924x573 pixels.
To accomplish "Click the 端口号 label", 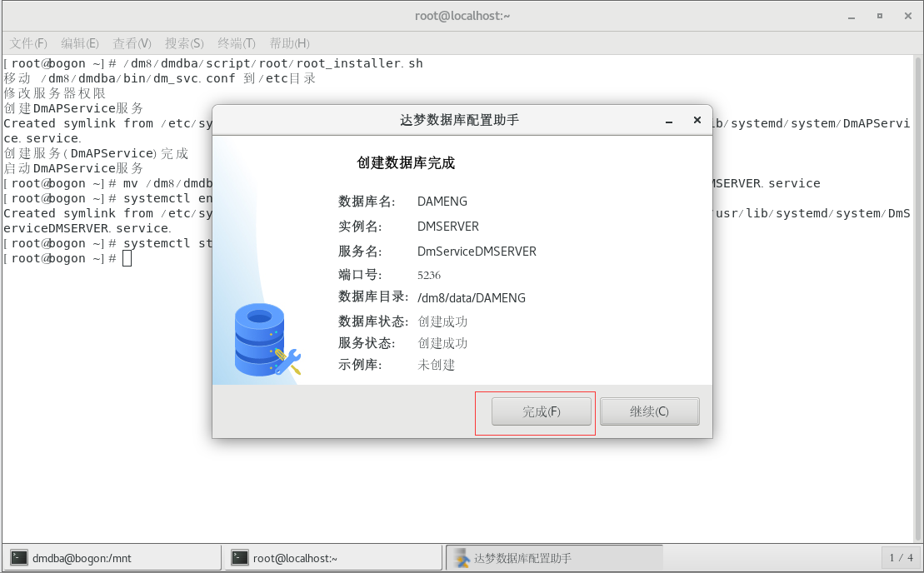I will [x=360, y=275].
